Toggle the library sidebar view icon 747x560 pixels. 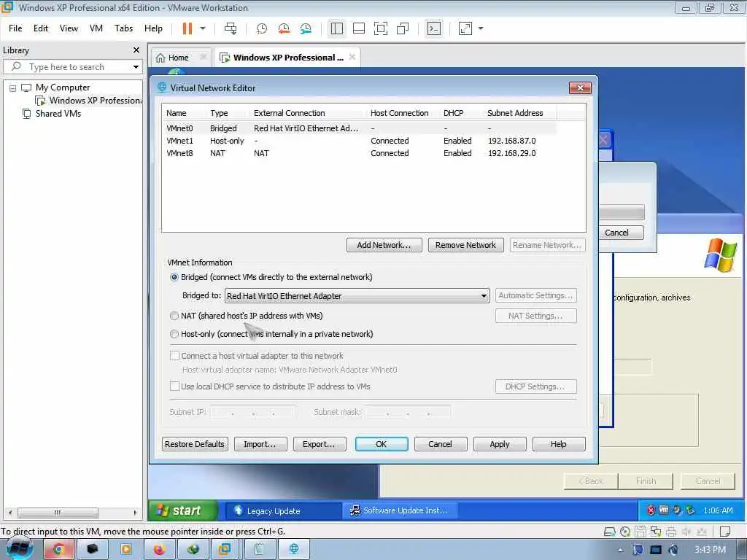click(x=337, y=28)
